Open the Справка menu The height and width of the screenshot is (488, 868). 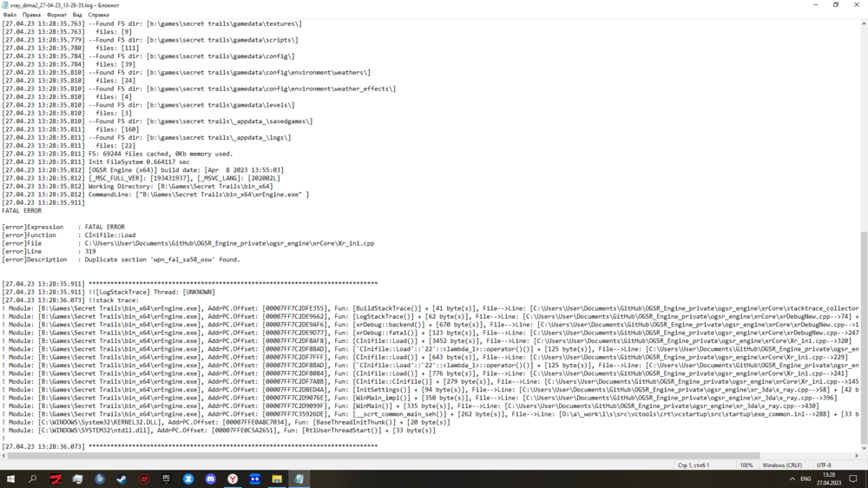[99, 15]
